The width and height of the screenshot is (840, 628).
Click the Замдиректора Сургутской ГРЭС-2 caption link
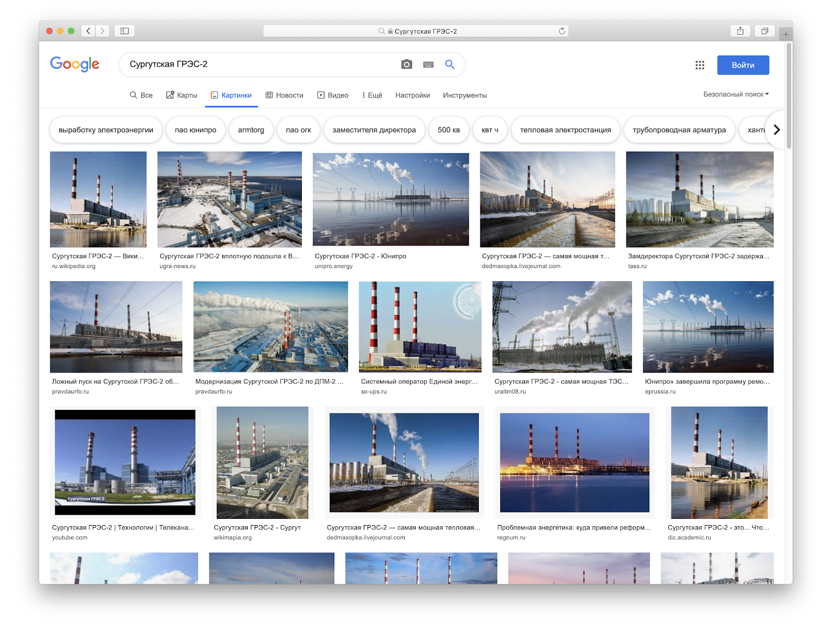pos(698,256)
